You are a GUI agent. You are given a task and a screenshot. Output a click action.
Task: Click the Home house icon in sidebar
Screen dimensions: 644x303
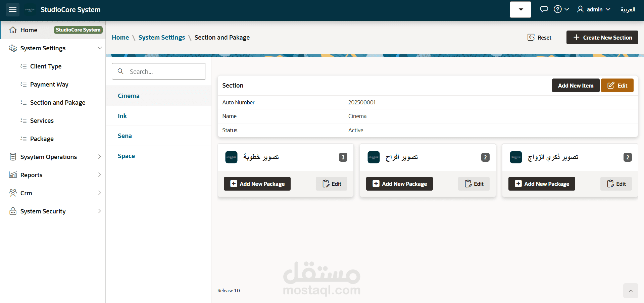pos(13,30)
